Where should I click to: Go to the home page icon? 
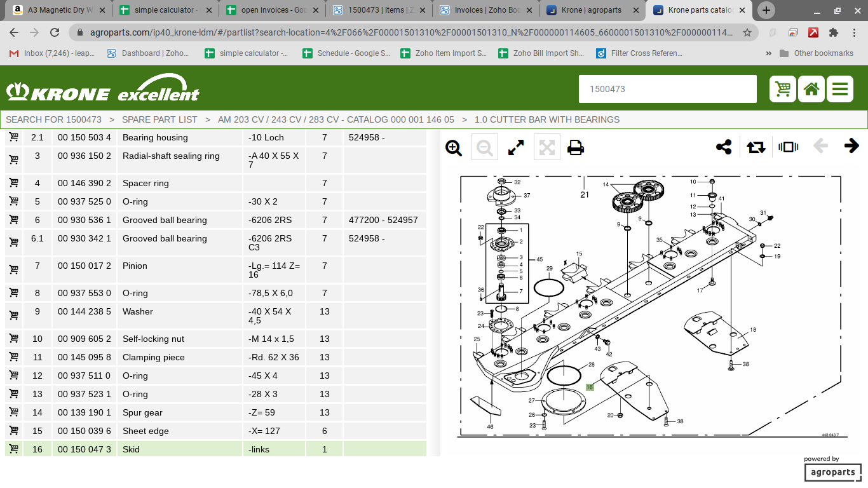click(x=811, y=89)
